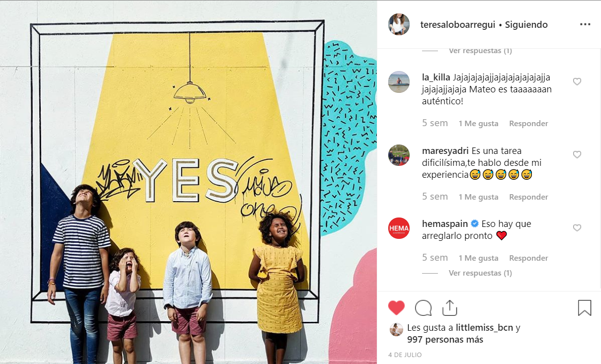Open maresyadri's profile picture
The width and height of the screenshot is (601, 364).
[399, 155]
